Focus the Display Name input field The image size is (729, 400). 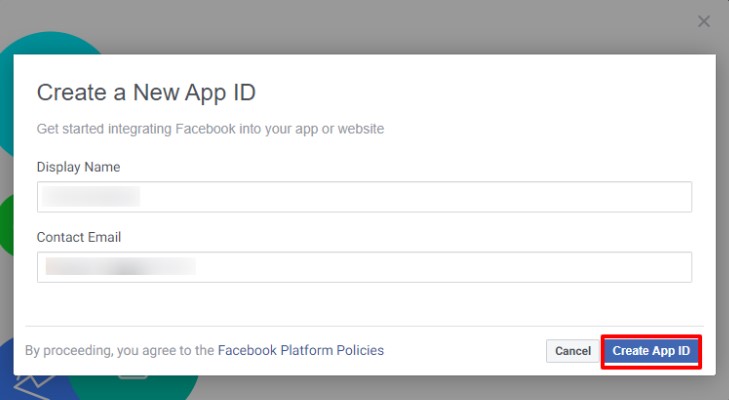(x=364, y=197)
